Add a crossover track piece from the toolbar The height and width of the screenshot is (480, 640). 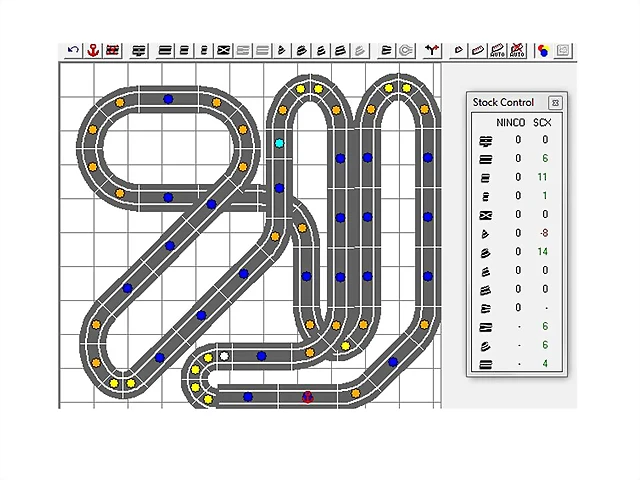tap(223, 51)
